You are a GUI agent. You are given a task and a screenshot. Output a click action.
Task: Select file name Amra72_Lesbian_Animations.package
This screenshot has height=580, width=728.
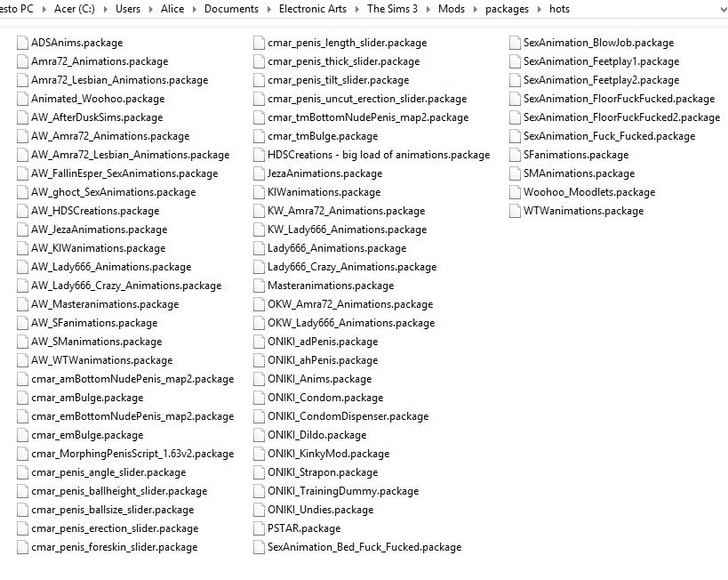[119, 80]
